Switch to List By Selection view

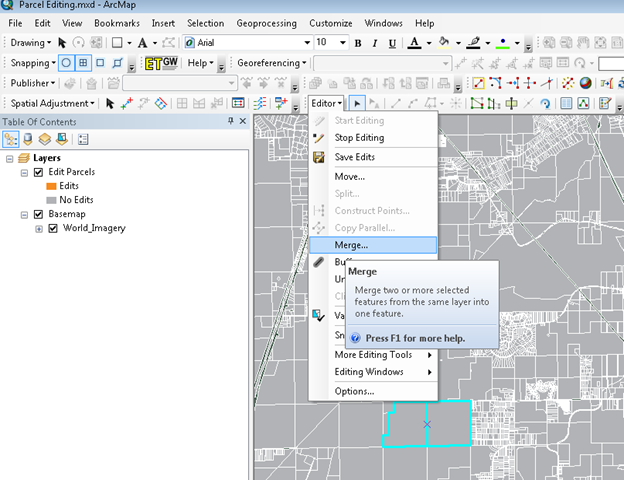(62, 139)
